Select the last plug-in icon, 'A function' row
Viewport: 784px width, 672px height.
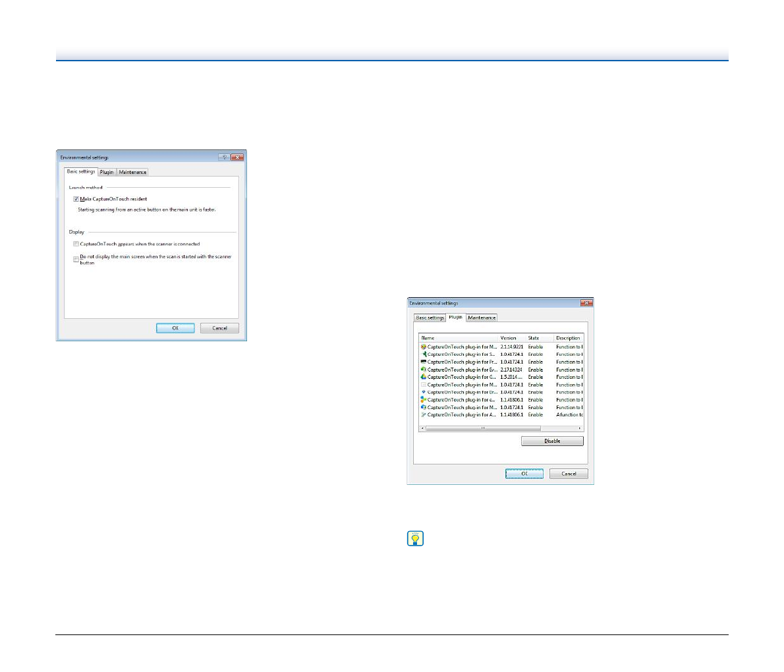pos(424,415)
